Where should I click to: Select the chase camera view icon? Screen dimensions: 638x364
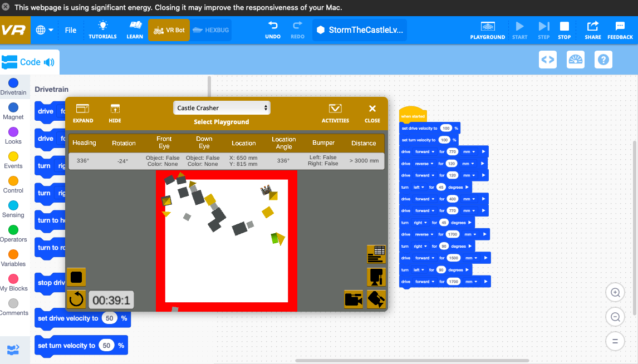coord(354,299)
